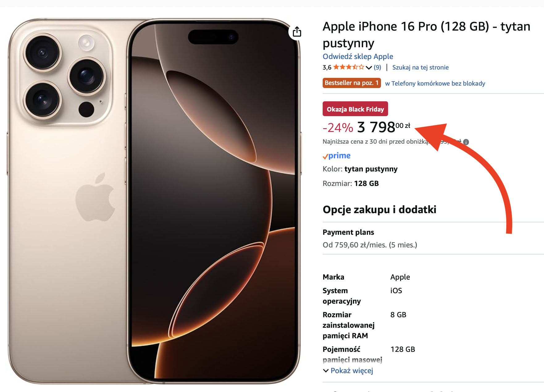Click the -24% discount label
The width and height of the screenshot is (544, 392).
[x=338, y=128]
